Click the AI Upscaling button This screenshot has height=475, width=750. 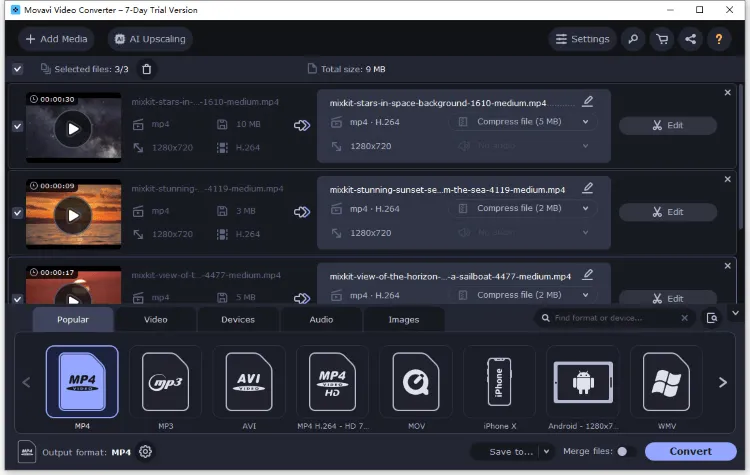point(150,39)
